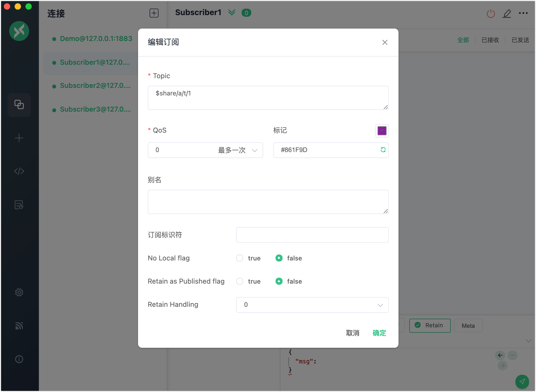The width and height of the screenshot is (536, 392).
Task: Open the log viewer icon in sidebar
Action: coord(19,205)
